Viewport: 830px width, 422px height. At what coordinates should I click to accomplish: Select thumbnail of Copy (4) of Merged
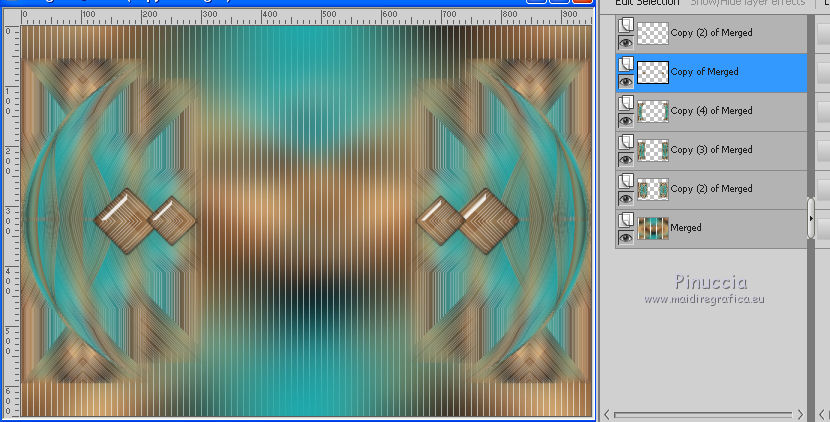coord(653,112)
